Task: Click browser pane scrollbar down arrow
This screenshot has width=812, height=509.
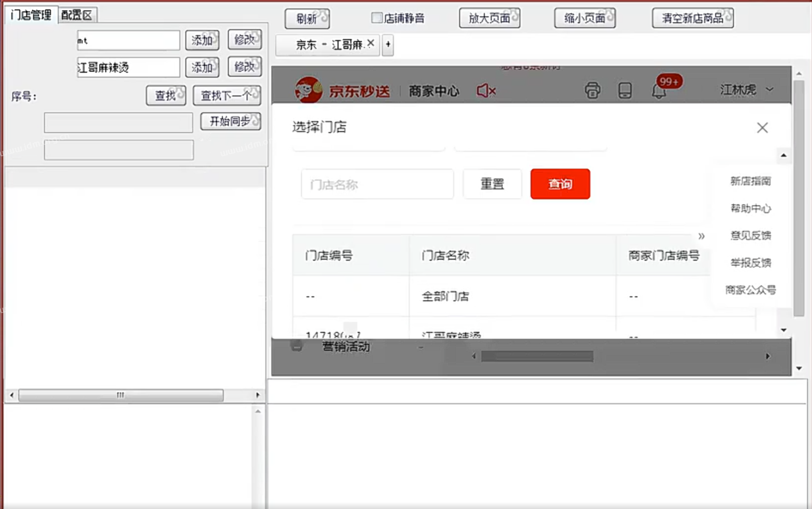Action: 799,369
